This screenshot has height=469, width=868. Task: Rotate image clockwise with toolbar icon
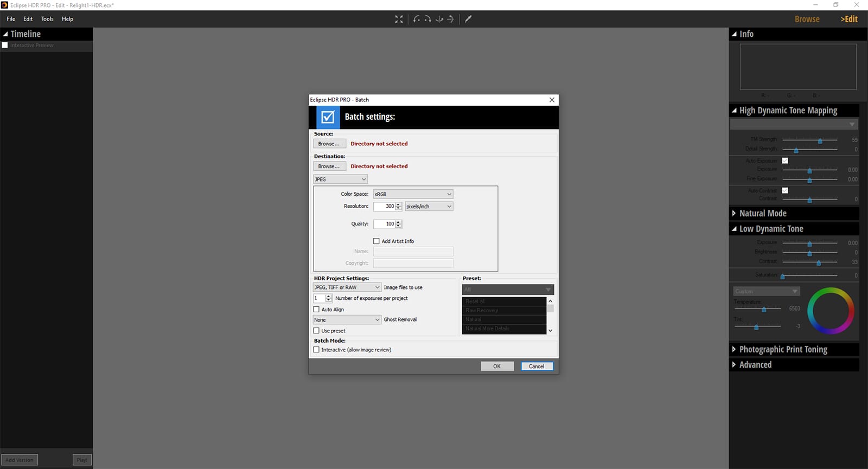click(x=428, y=19)
